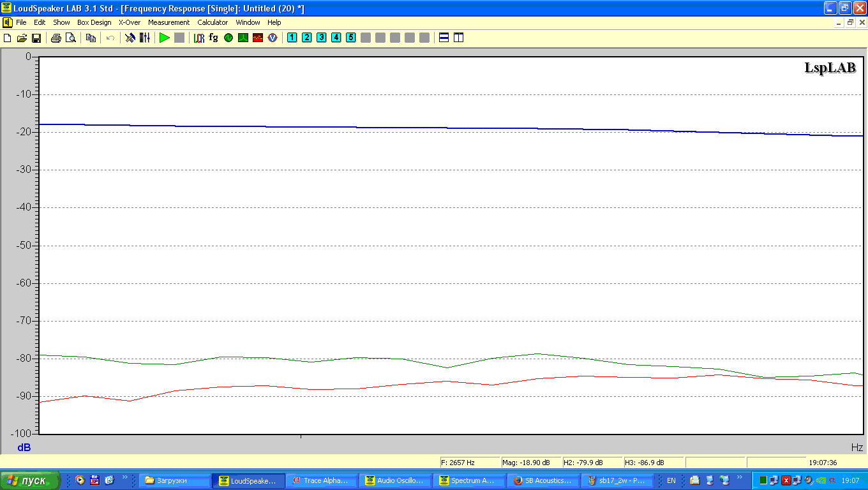
Task: Click the H2: -79.9 dB status field
Action: click(592, 463)
